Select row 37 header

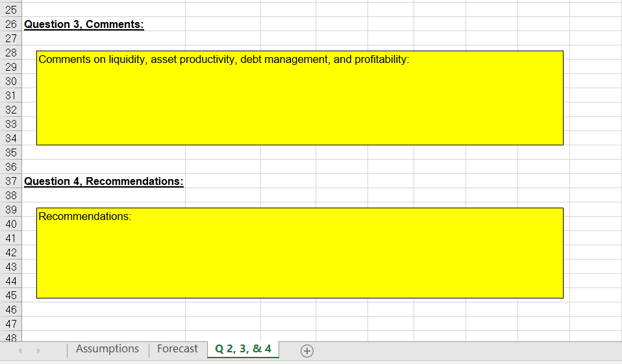click(10, 181)
